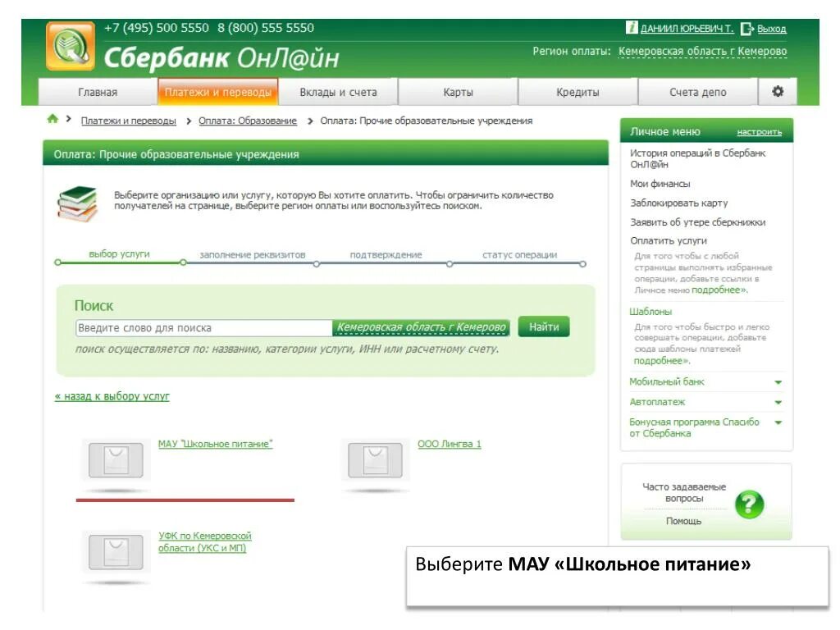Image resolution: width=840 pixels, height=630 pixels.
Task: Click the Найти search button
Action: 544,326
